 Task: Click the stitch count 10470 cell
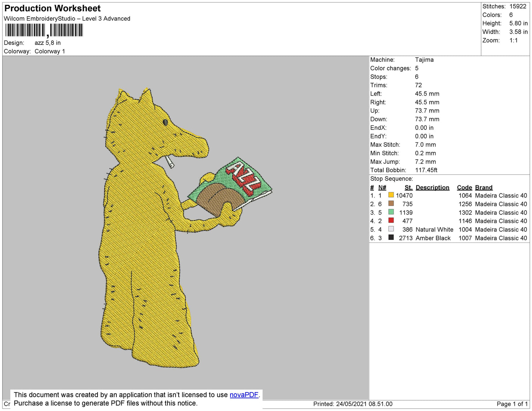[x=404, y=195]
